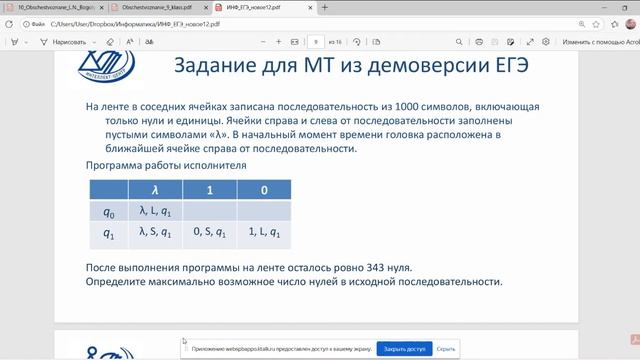Close the ИНФ_ЕГЭ_новое12.pdf tab

310,7
